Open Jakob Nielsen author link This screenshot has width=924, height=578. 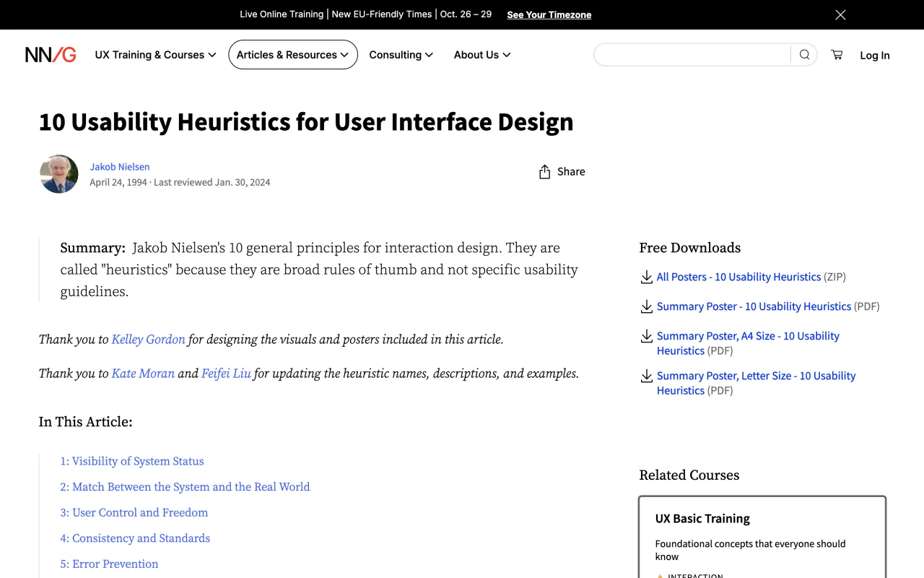click(x=120, y=167)
